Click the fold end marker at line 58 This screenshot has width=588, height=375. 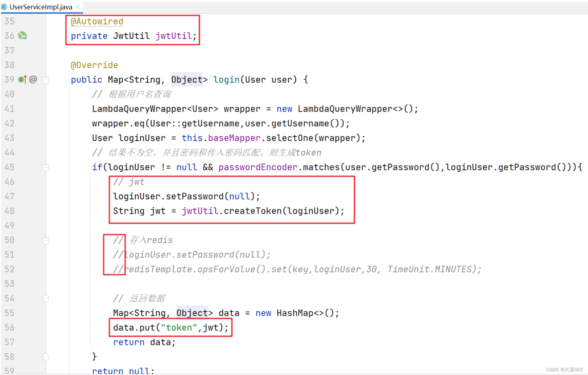(46, 357)
